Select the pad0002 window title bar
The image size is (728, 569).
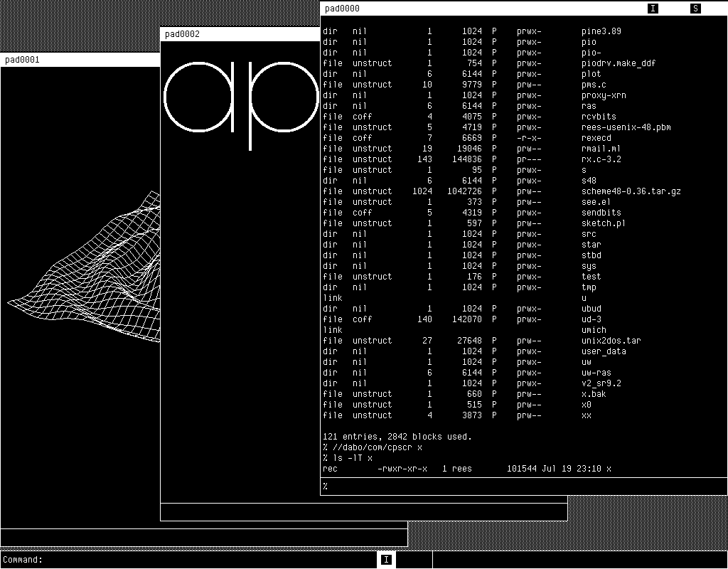(239, 34)
